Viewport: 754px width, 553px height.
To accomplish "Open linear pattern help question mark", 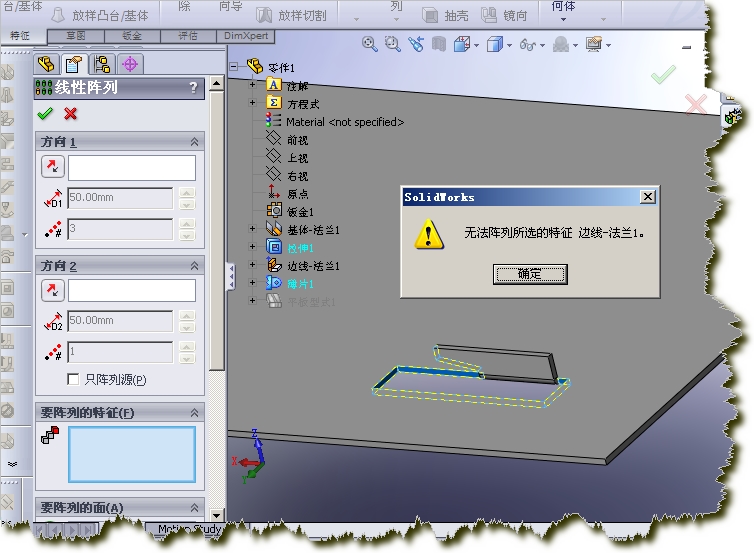I will pos(193,88).
